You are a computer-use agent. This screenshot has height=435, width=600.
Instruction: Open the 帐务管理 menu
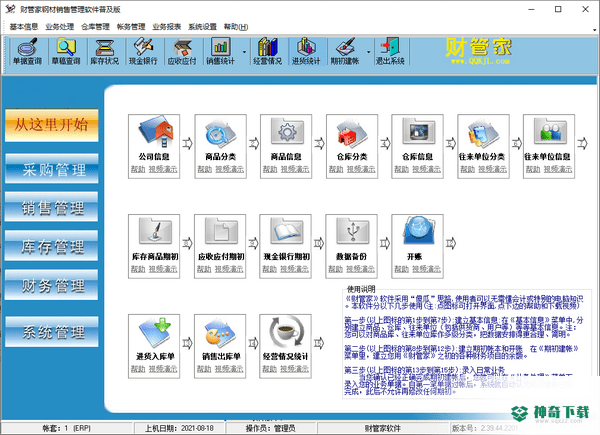click(131, 26)
